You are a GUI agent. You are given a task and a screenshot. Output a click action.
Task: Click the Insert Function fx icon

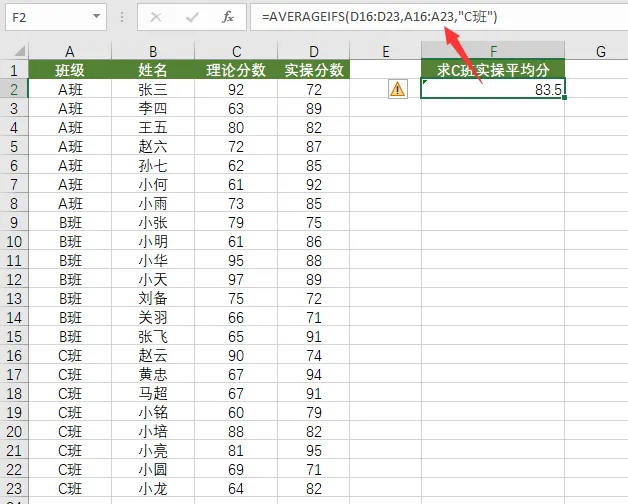point(228,17)
